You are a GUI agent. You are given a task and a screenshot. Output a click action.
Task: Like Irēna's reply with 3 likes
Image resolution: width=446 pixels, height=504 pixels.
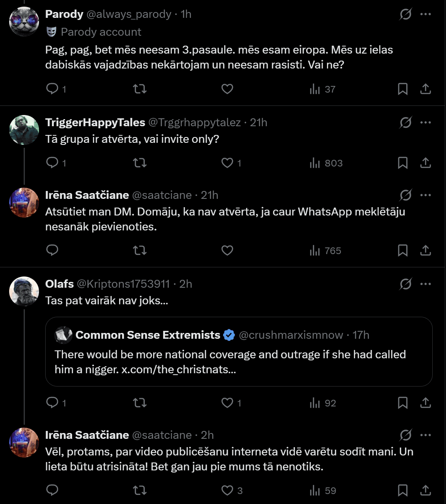point(227,490)
